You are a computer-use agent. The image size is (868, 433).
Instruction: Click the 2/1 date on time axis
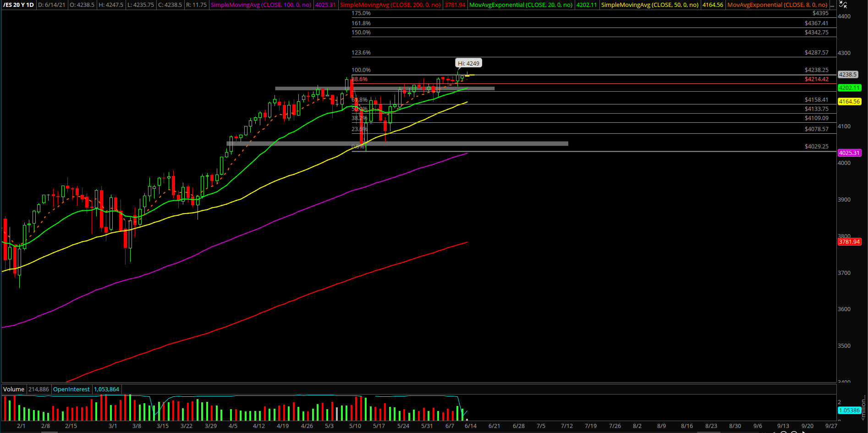(x=21, y=426)
